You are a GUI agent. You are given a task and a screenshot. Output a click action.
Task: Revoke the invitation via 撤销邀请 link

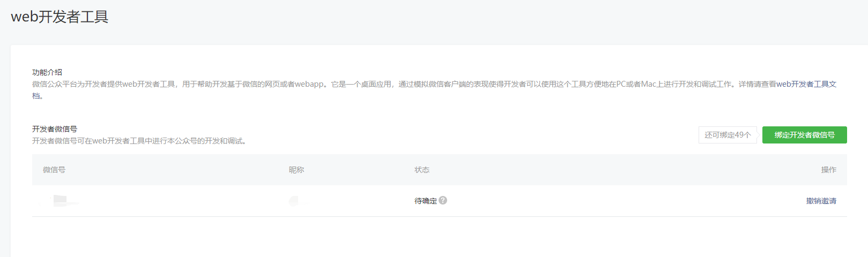pos(821,201)
